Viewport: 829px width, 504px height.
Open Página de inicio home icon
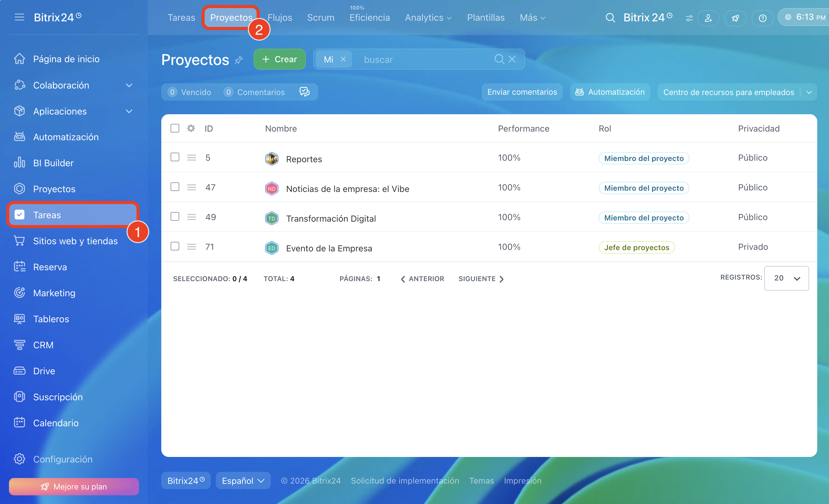(x=20, y=59)
